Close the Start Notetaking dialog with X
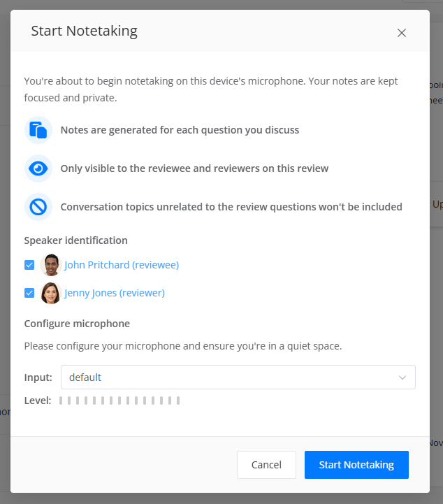This screenshot has width=443, height=504. tap(401, 32)
